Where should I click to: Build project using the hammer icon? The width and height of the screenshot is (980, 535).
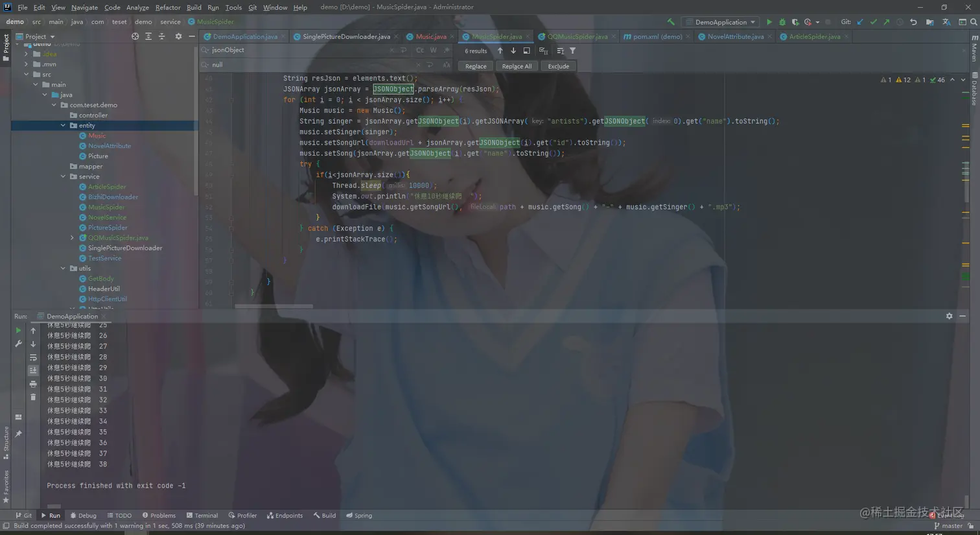[671, 22]
